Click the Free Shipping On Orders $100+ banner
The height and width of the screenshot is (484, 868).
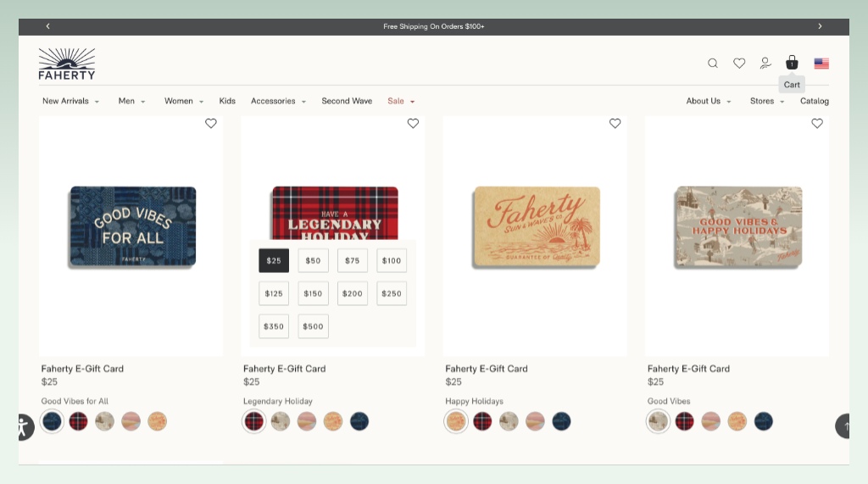(x=434, y=26)
